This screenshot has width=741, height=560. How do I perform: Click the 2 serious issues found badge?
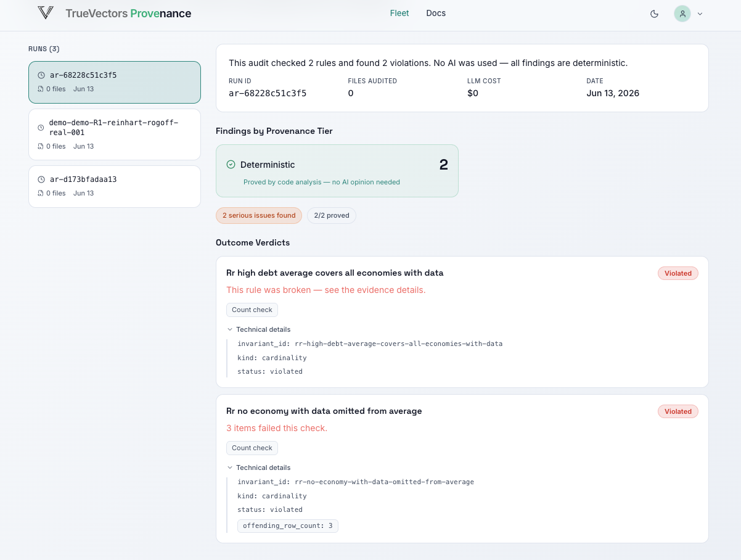point(259,215)
